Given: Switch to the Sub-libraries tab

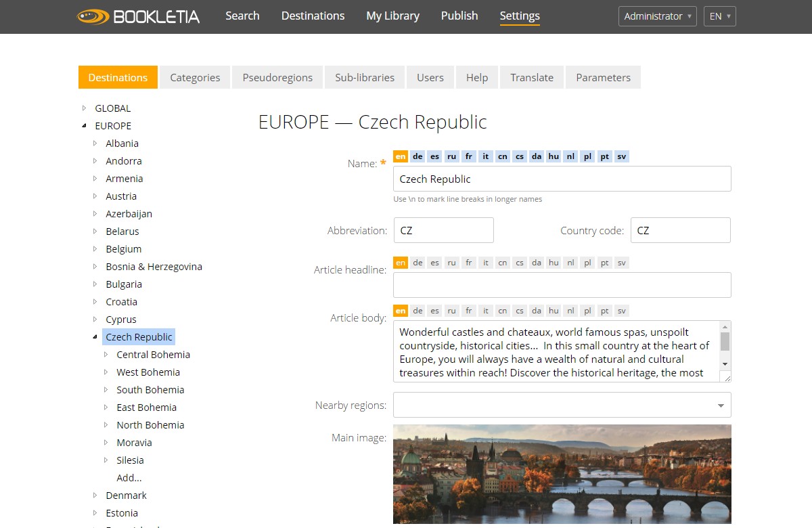Looking at the screenshot, I should click(x=365, y=77).
